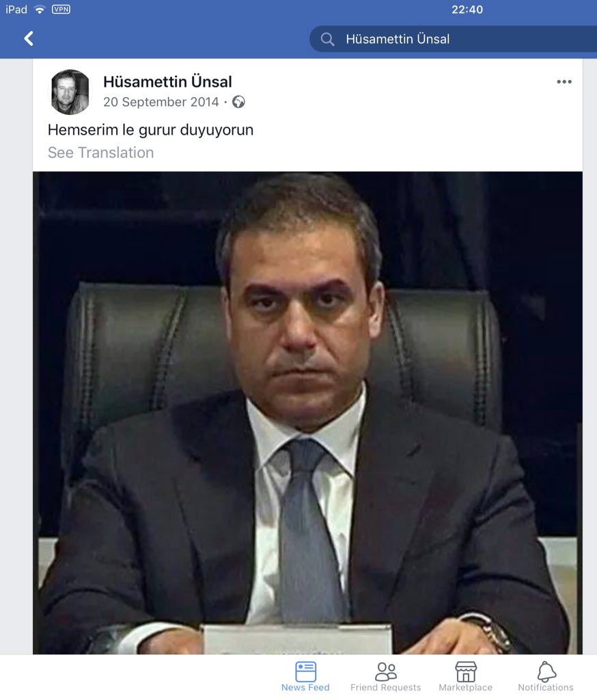Open Hüsamettin Ünsal's profile picture
Screen dimensions: 597x700
coord(70,92)
